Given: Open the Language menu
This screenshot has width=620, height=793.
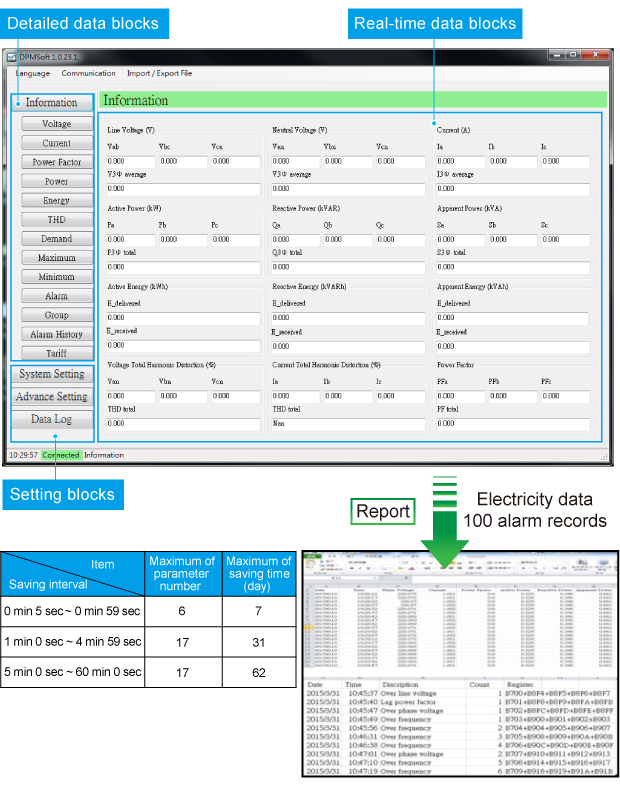Looking at the screenshot, I should tap(31, 73).
